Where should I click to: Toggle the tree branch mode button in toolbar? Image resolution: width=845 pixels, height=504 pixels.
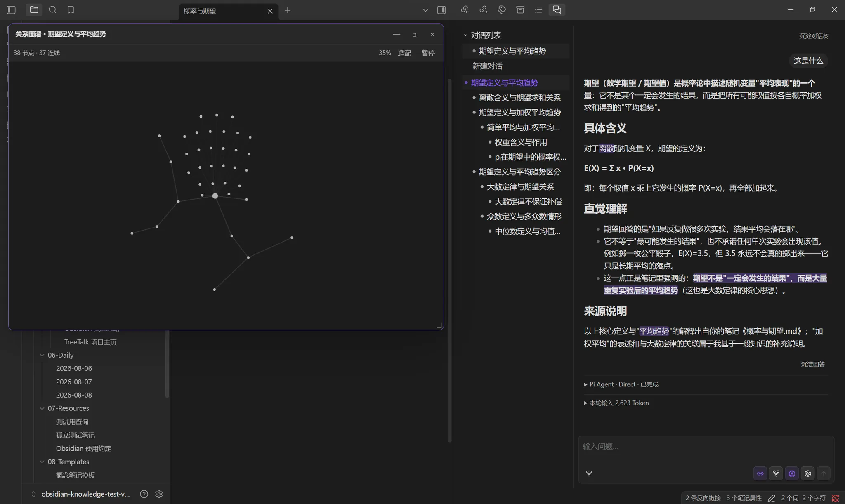pos(776,473)
